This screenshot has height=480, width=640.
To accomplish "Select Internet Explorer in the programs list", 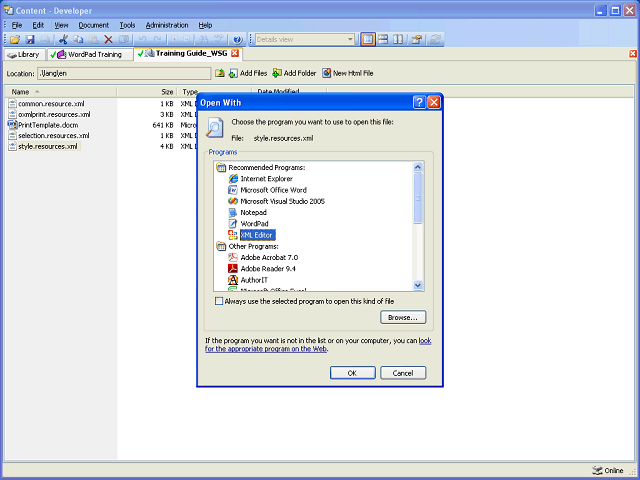I will point(267,179).
